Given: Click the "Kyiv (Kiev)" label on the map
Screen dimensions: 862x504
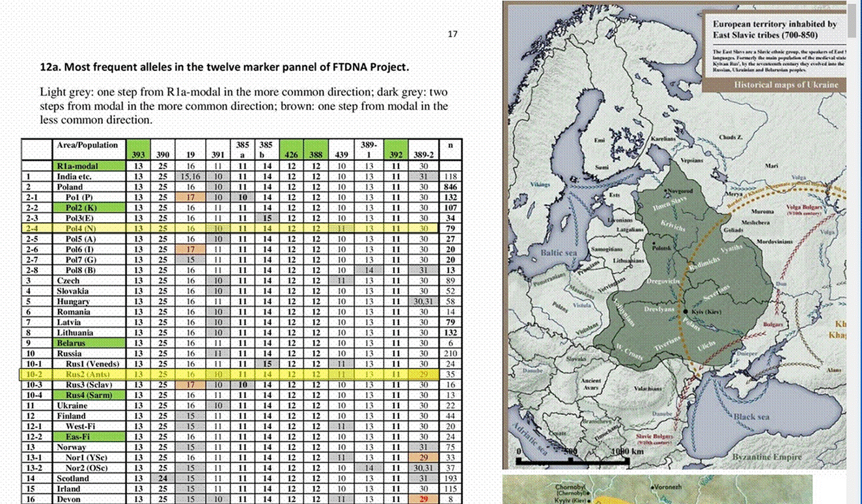Looking at the screenshot, I should [708, 313].
